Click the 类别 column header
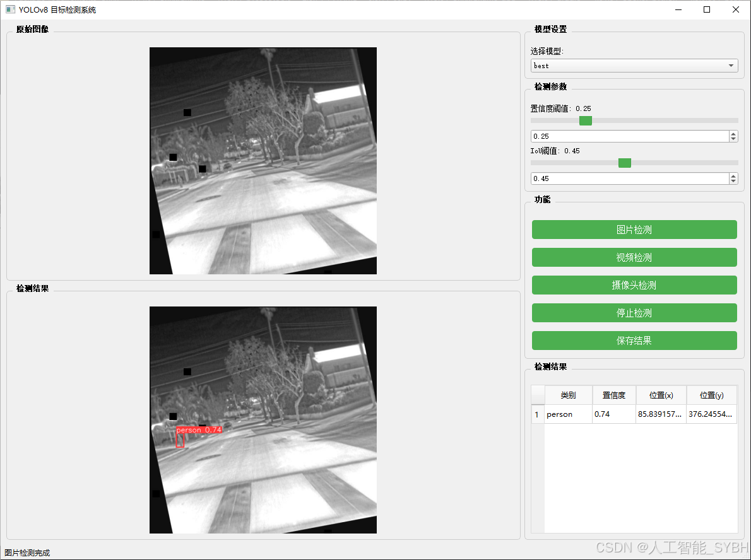This screenshot has height=560, width=751. pyautogui.click(x=568, y=395)
